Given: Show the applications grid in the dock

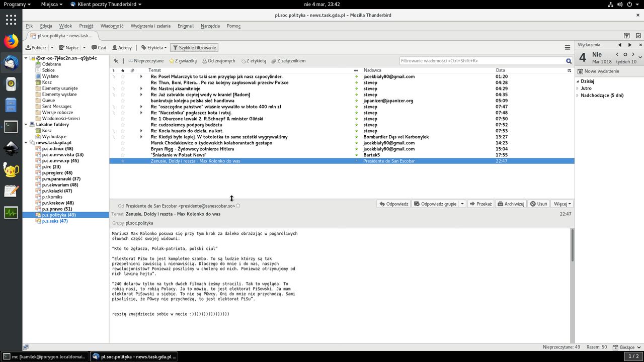Looking at the screenshot, I should 11,20.
